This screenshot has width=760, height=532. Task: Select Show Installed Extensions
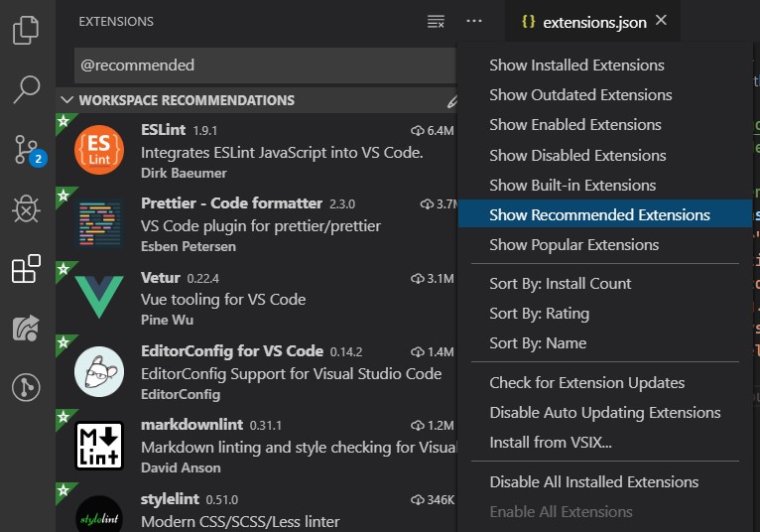tap(605, 65)
